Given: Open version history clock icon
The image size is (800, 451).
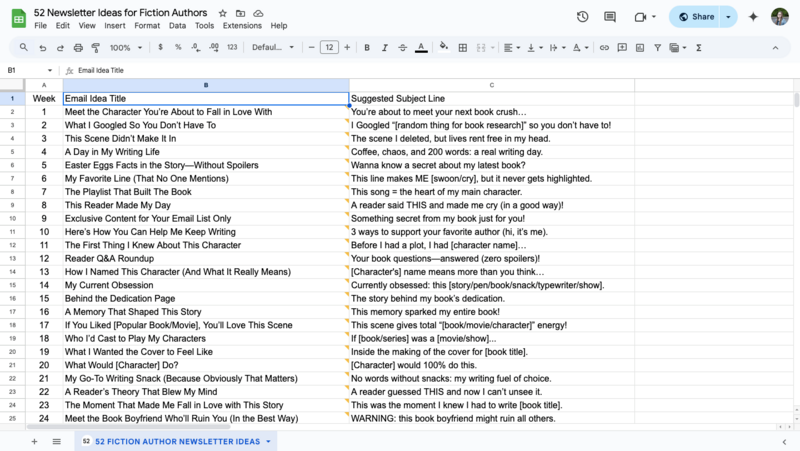Looking at the screenshot, I should pyautogui.click(x=582, y=17).
